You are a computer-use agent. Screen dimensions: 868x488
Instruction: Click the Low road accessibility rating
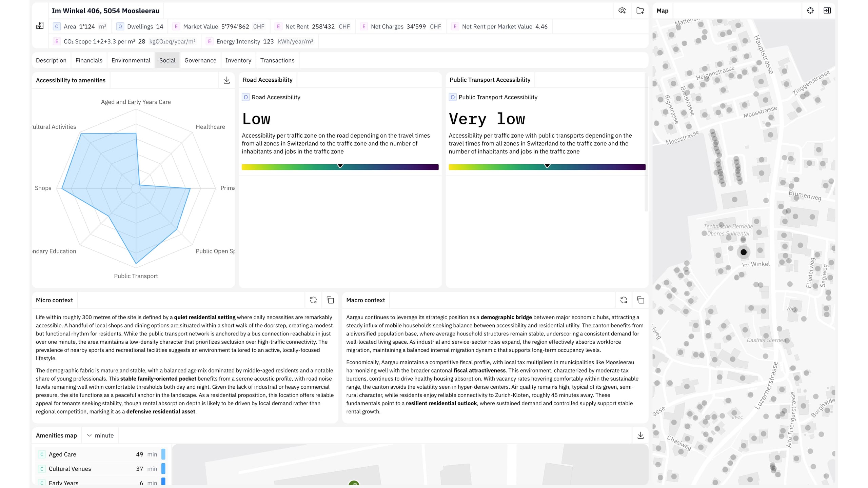point(256,119)
